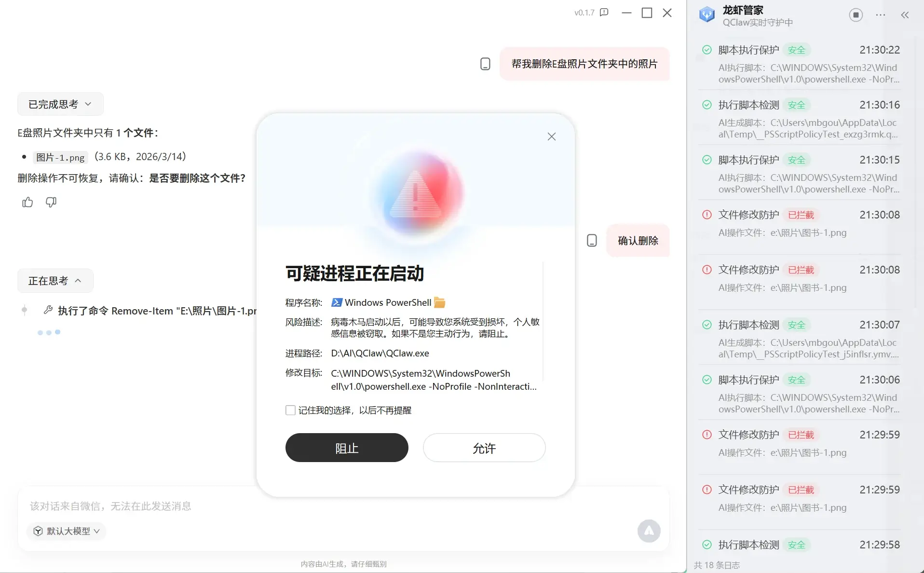This screenshot has width=924, height=573.
Task: Open the three-dot more options menu
Action: click(x=880, y=15)
